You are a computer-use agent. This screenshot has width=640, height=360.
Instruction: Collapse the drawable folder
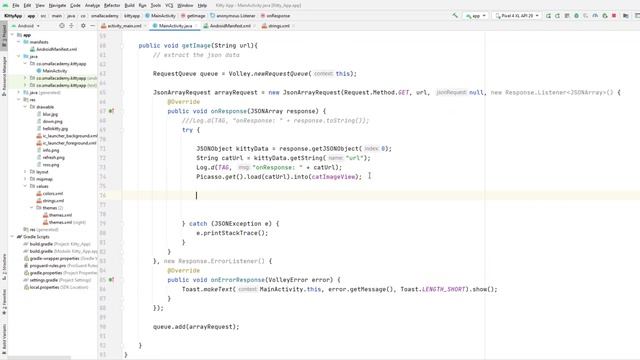click(25, 107)
